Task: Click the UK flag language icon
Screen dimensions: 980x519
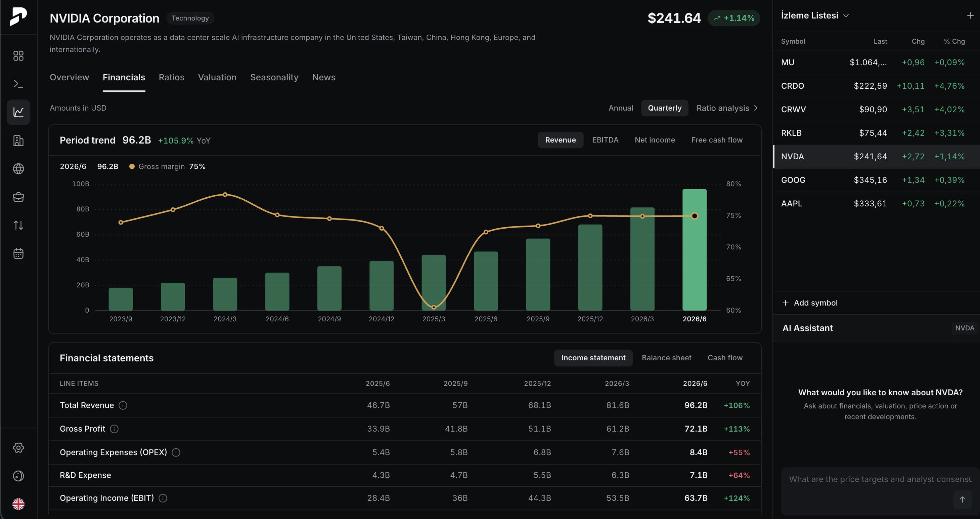Action: point(18,504)
